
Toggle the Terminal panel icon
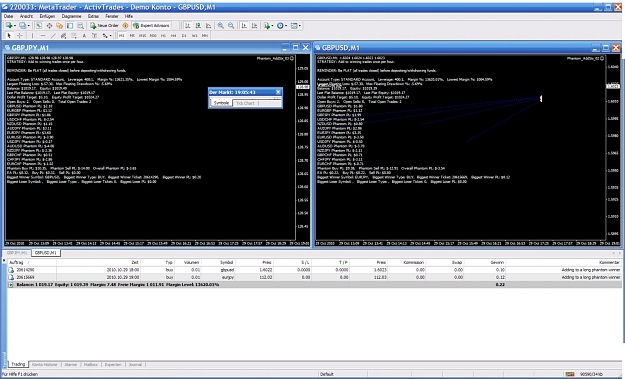(x=70, y=26)
